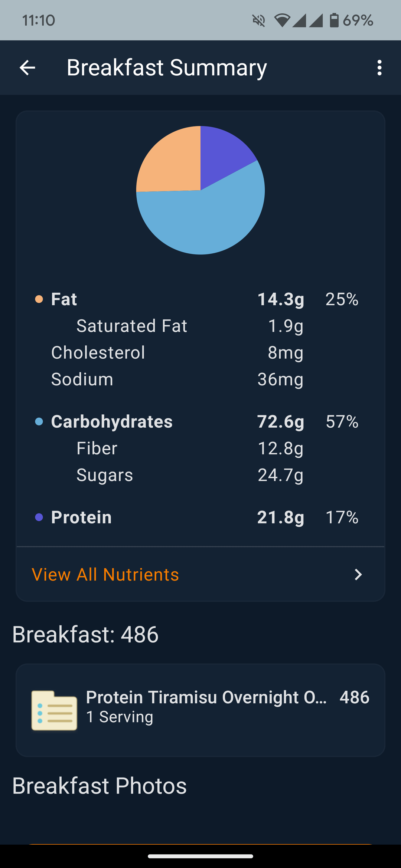Screen dimensions: 401x868
Task: Tap the Wi-Fi status icon
Action: click(x=282, y=20)
